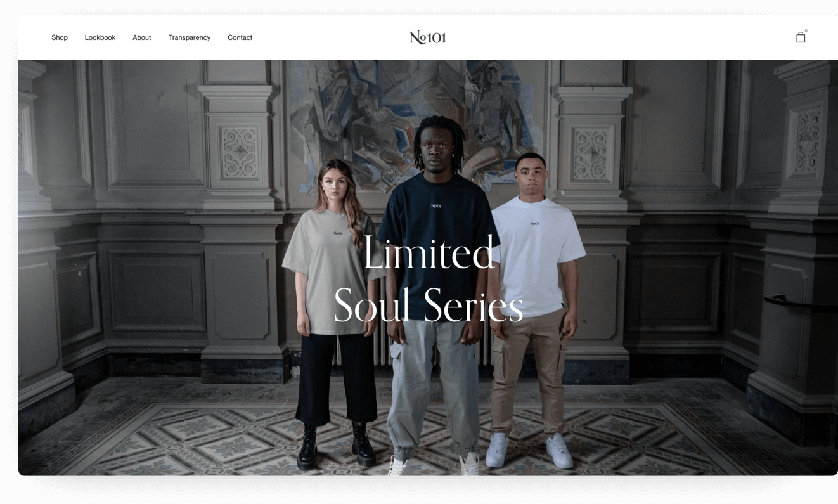This screenshot has width=838, height=504.
Task: Click the cart item count badge
Action: [806, 30]
